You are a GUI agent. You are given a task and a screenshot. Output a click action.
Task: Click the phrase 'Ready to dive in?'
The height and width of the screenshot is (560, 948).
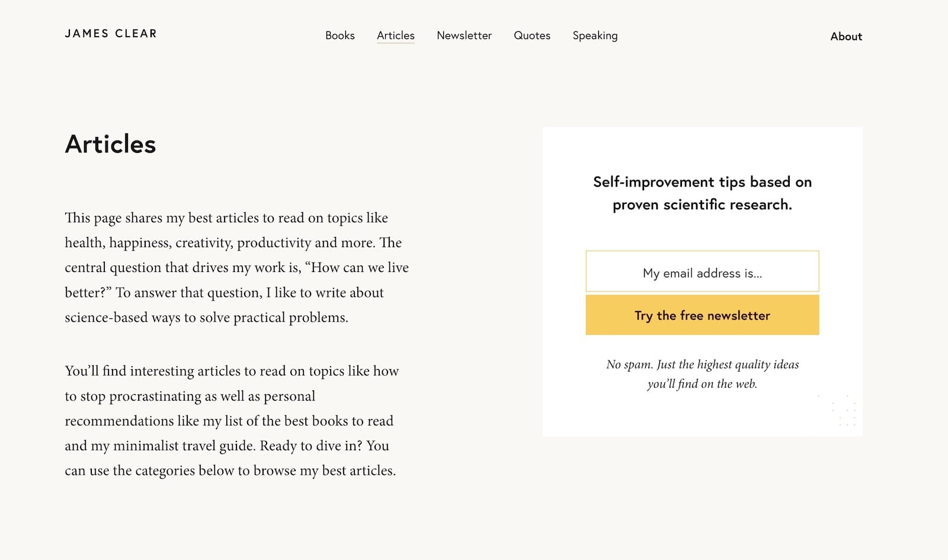[311, 446]
